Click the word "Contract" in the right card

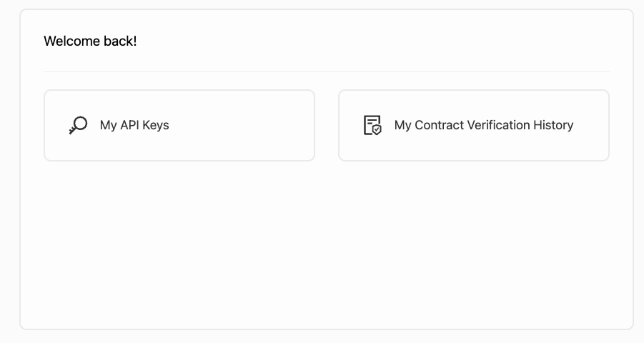tap(439, 125)
